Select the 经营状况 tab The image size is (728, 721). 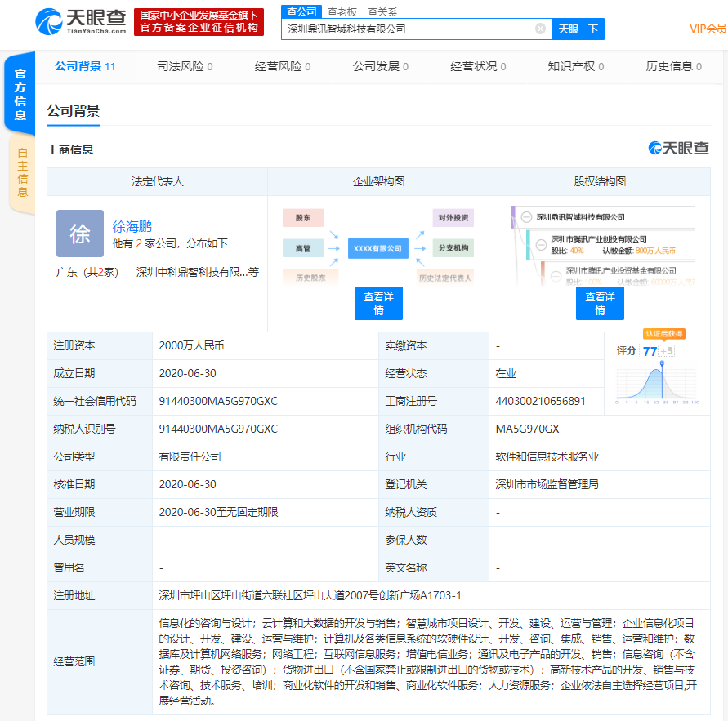tap(478, 66)
